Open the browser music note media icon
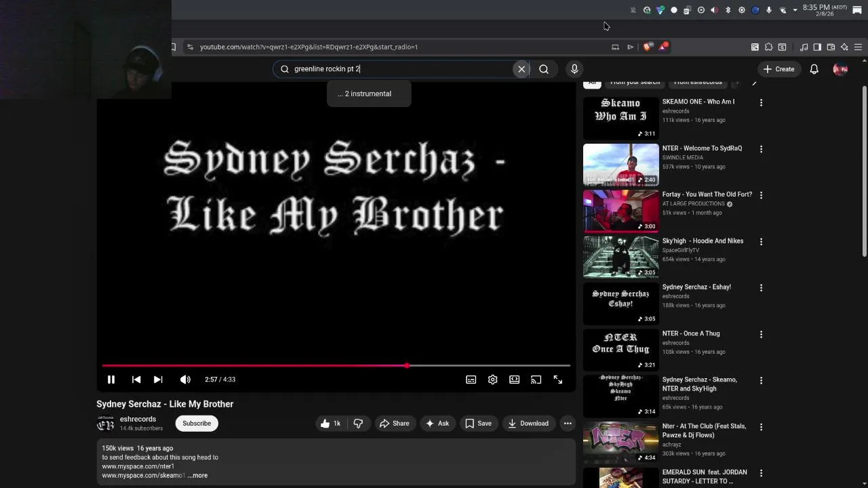This screenshot has width=868, height=488. [x=804, y=47]
